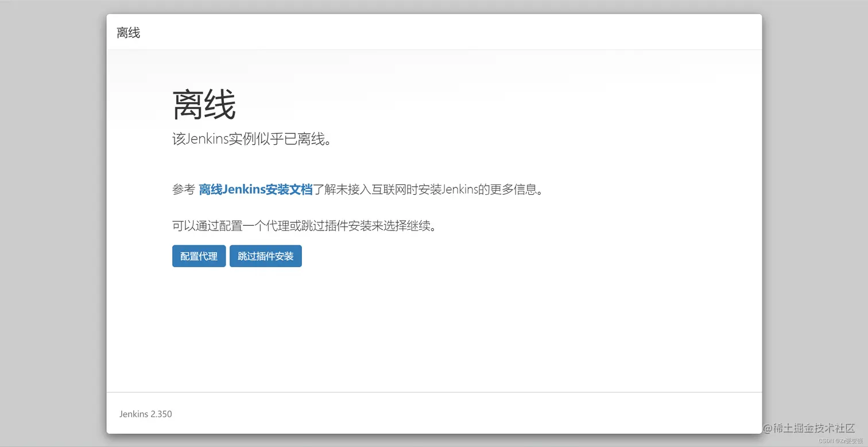Click the 跳过插件安装 button
This screenshot has height=447, width=868.
coord(266,256)
